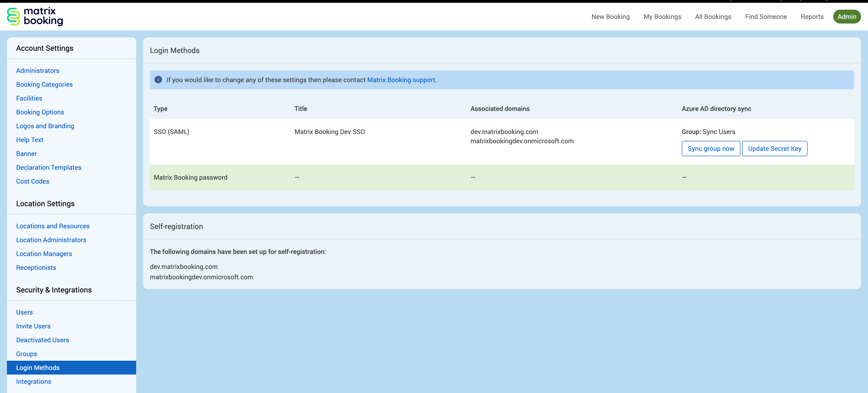The image size is (868, 393).
Task: Open Declaration Templates in the sidebar
Action: pos(49,167)
